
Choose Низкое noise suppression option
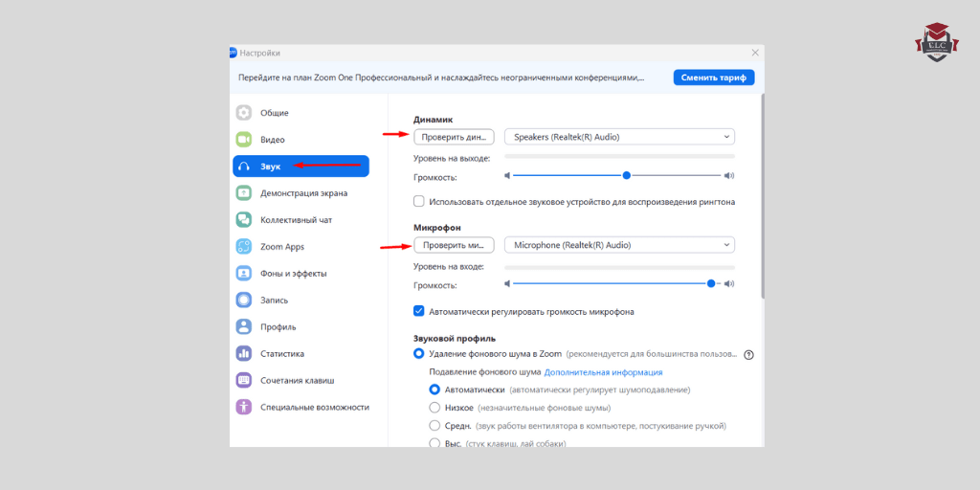pyautogui.click(x=434, y=408)
